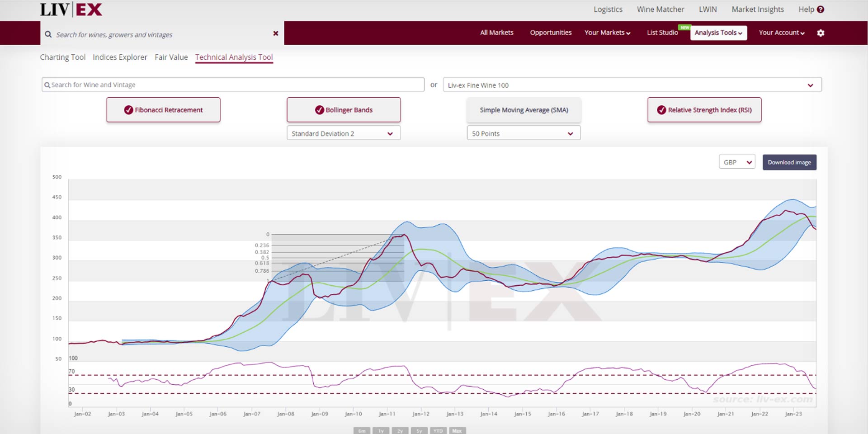Switch to the Fair Value tab
This screenshot has height=434, width=868.
click(171, 57)
